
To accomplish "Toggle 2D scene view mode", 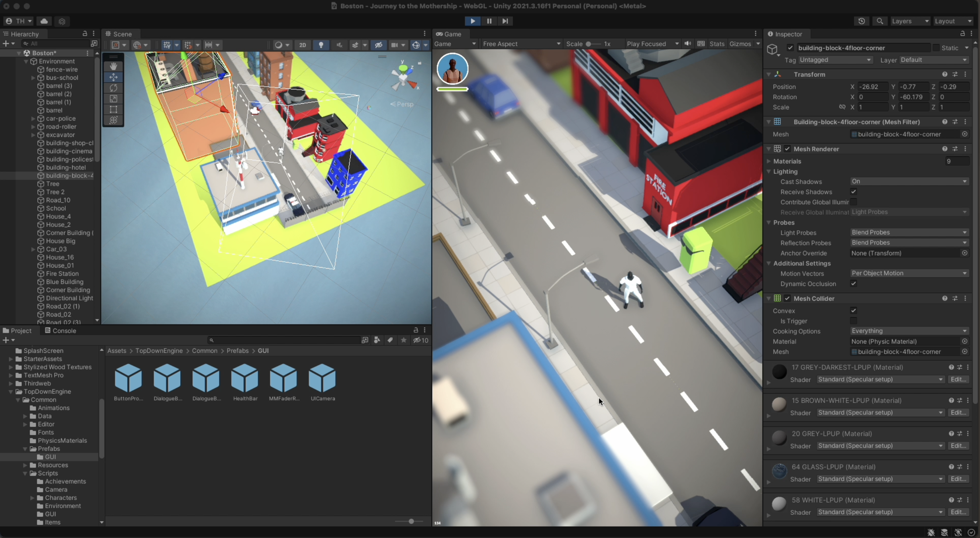I will 302,45.
